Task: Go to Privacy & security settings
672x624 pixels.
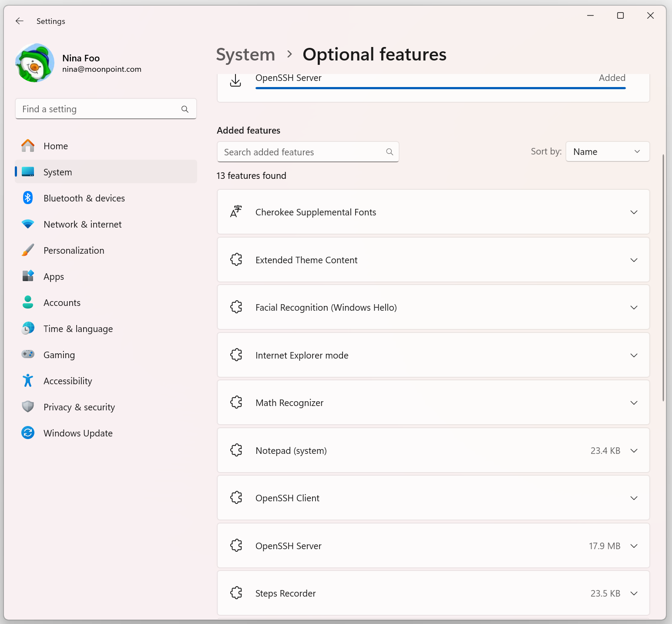Action: click(x=106, y=407)
